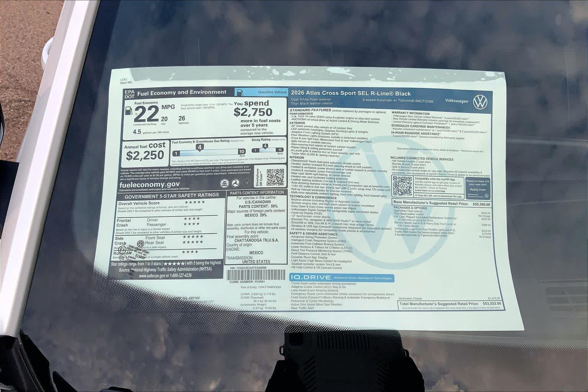Click the large "22" MPG figure
This screenshot has width=588, height=392.
[x=147, y=113]
